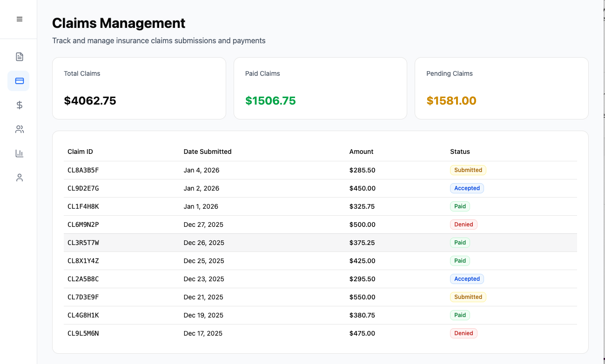Click the Submitted badge for CL8A3B5F
Screen dimensions: 605x364
468,170
